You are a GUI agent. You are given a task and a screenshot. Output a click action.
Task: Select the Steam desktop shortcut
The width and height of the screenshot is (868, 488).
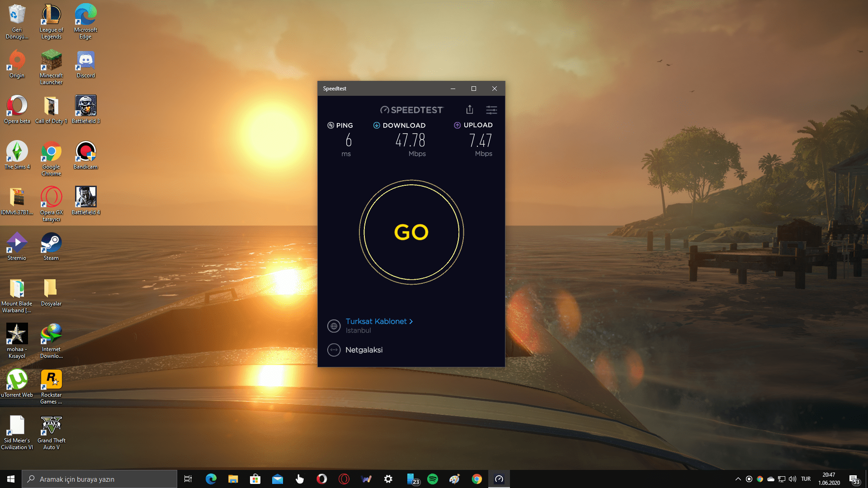point(51,246)
